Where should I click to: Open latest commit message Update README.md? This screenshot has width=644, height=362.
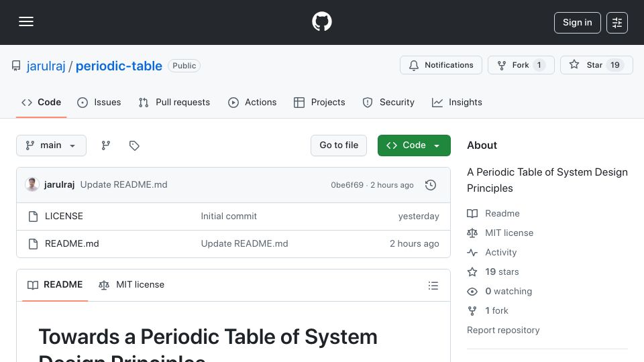(x=123, y=185)
